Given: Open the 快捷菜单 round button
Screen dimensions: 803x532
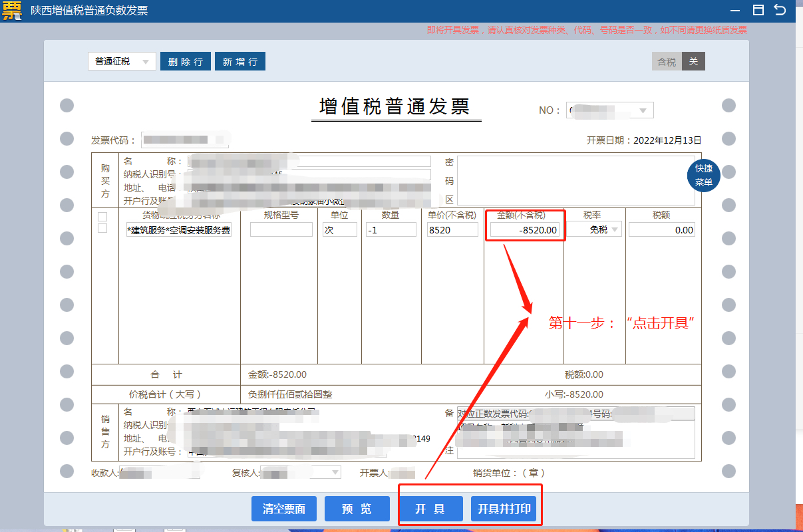Looking at the screenshot, I should 703,175.
